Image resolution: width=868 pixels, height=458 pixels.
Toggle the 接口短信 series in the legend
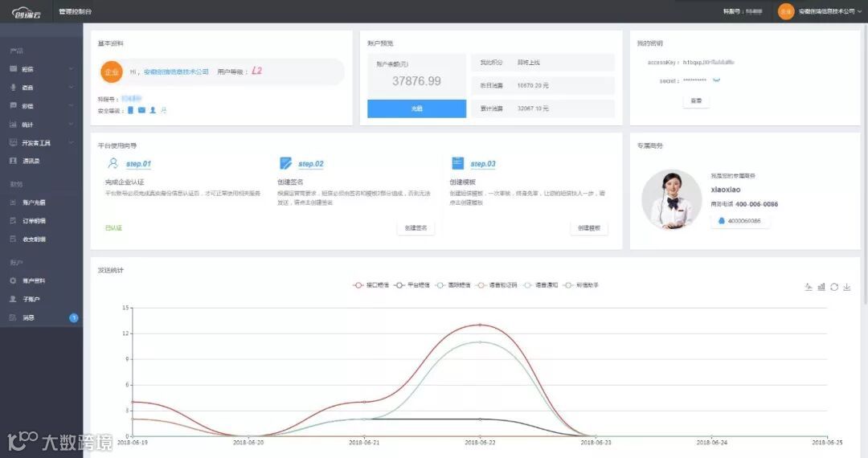point(371,285)
